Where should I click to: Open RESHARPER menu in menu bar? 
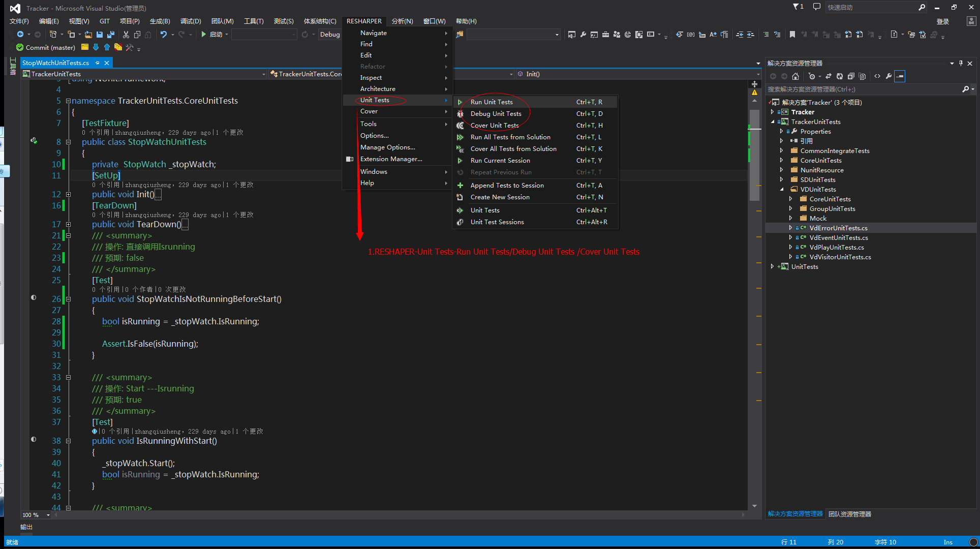(364, 21)
